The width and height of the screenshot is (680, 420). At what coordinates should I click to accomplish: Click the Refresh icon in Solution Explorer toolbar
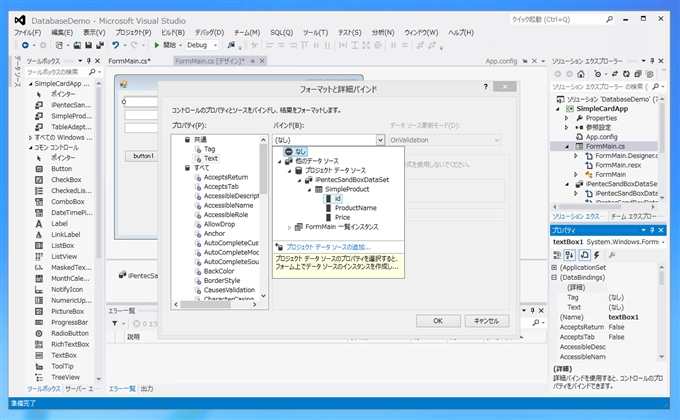[x=626, y=74]
